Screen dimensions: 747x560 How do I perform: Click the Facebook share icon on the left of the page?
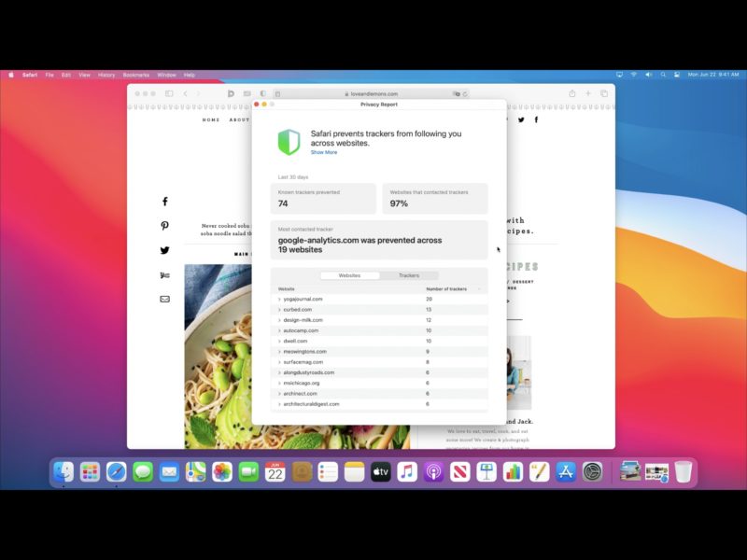[165, 202]
